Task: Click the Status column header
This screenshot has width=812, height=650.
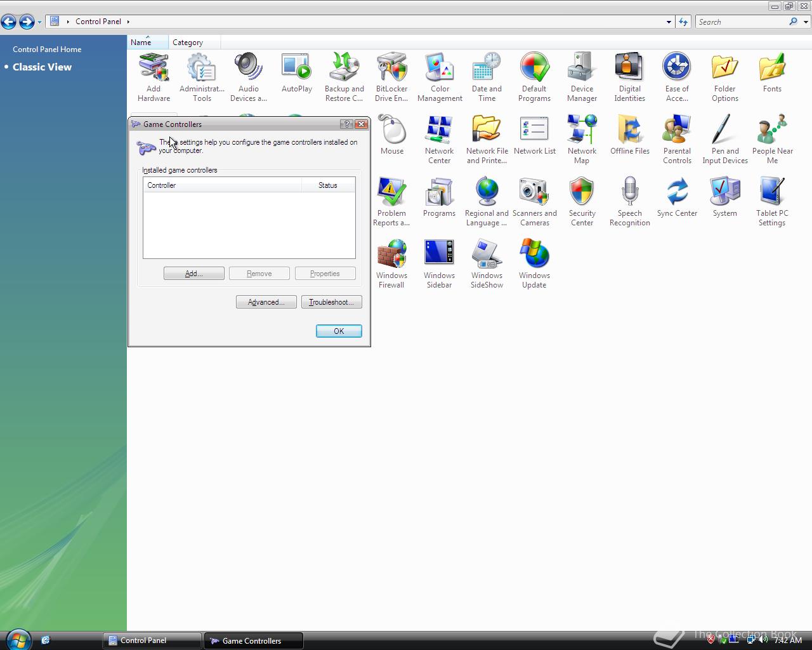Action: coord(328,185)
